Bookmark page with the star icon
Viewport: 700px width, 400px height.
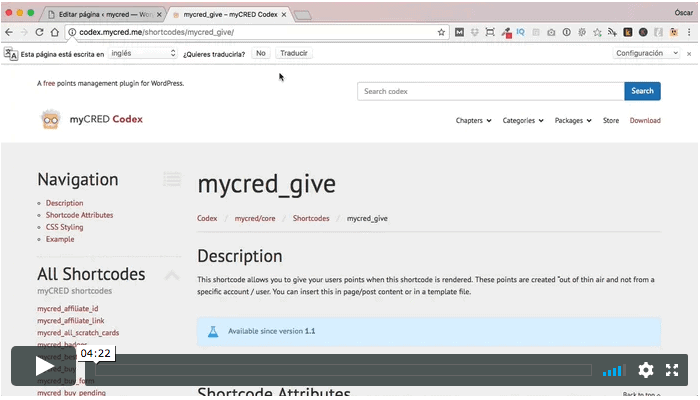(441, 32)
